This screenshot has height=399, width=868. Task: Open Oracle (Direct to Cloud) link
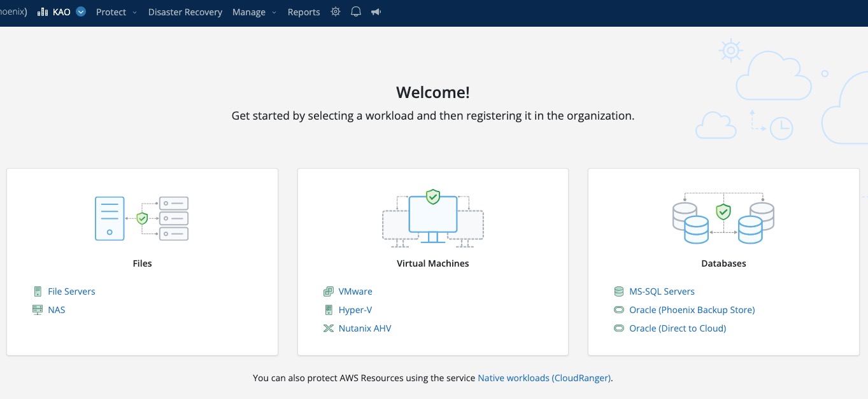pyautogui.click(x=678, y=328)
